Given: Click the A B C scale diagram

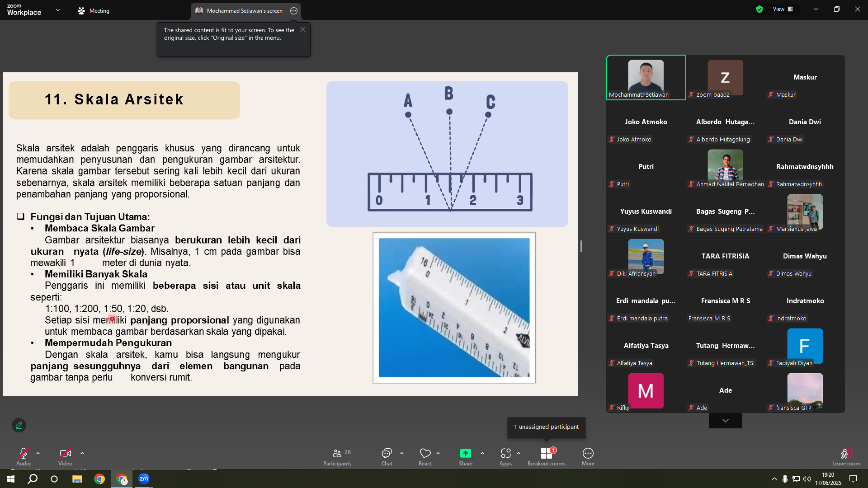Looking at the screenshot, I should [447, 154].
